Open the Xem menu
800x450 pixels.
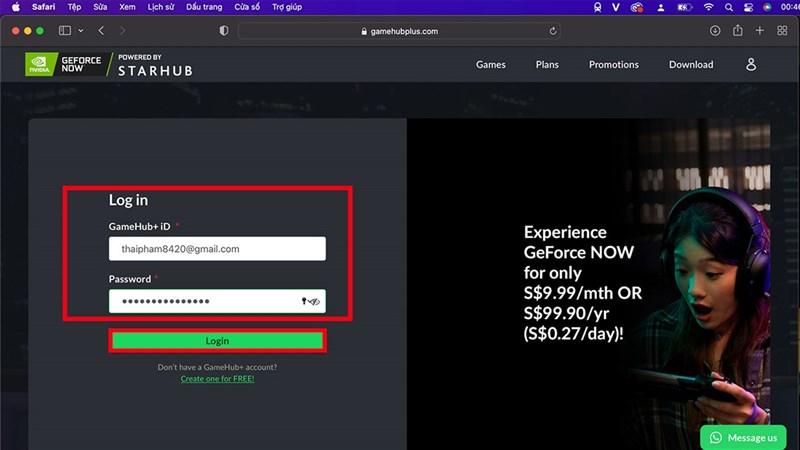click(127, 7)
